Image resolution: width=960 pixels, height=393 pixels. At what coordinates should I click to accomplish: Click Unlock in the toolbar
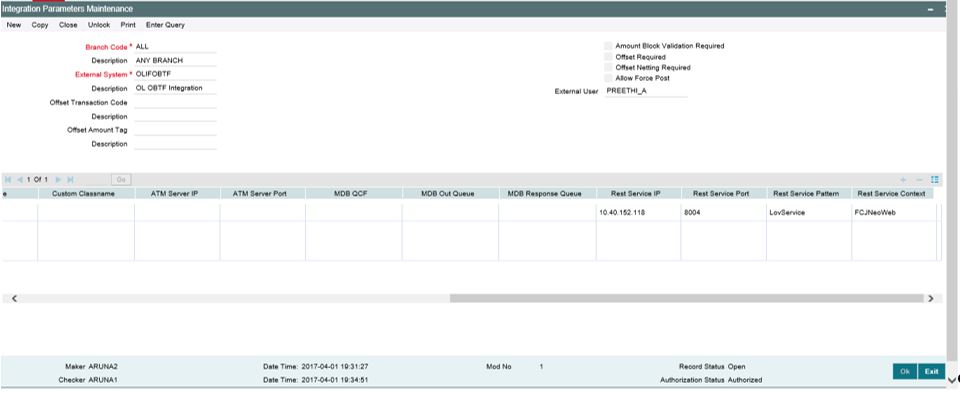99,25
